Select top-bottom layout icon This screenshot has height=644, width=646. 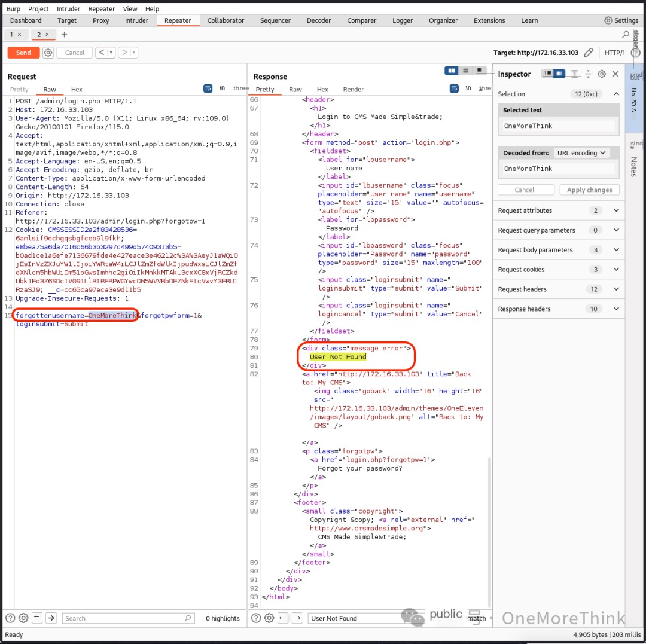pyautogui.click(x=465, y=71)
